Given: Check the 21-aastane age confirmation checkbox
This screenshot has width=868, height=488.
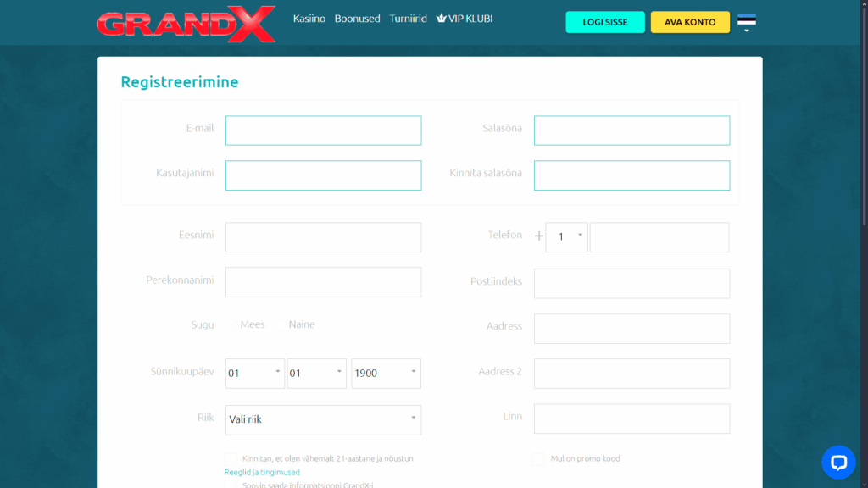Looking at the screenshot, I should point(231,457).
